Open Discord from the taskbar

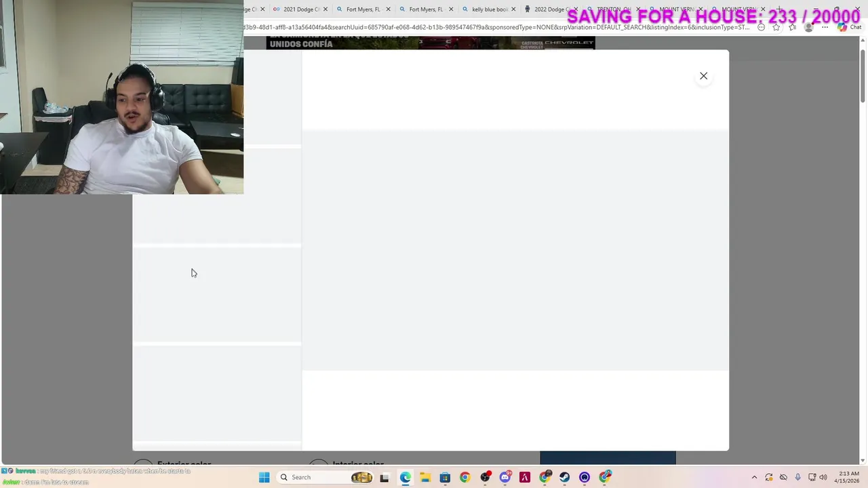(505, 477)
